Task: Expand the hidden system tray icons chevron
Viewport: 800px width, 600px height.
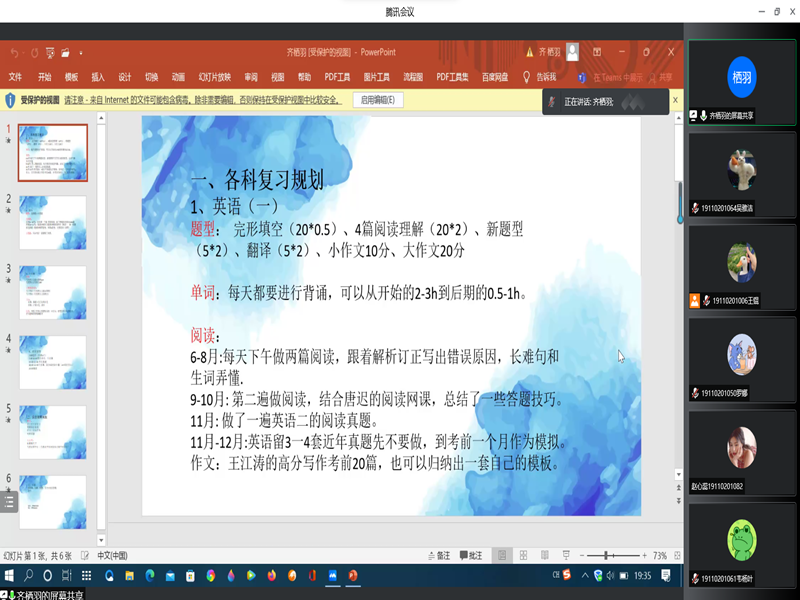Action: pyautogui.click(x=583, y=575)
